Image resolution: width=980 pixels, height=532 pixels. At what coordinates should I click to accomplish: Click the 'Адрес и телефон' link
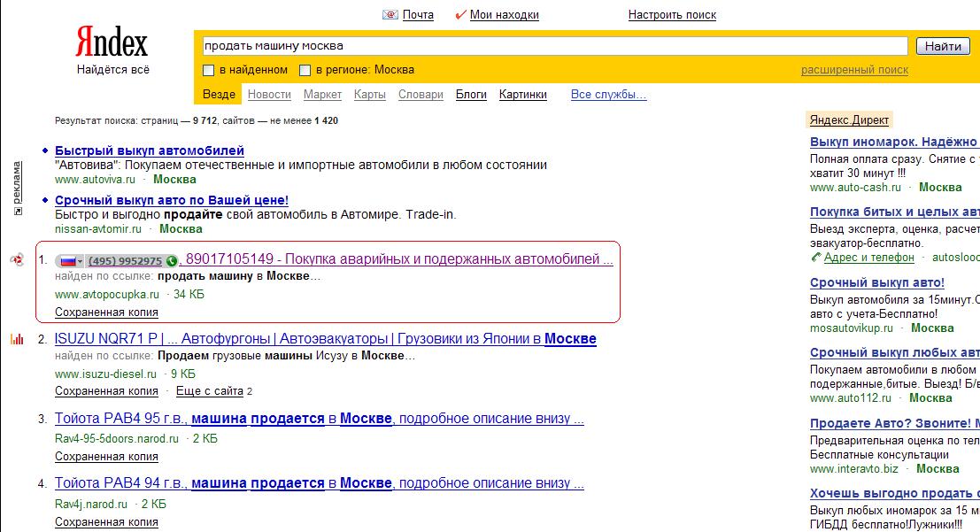pos(868,257)
